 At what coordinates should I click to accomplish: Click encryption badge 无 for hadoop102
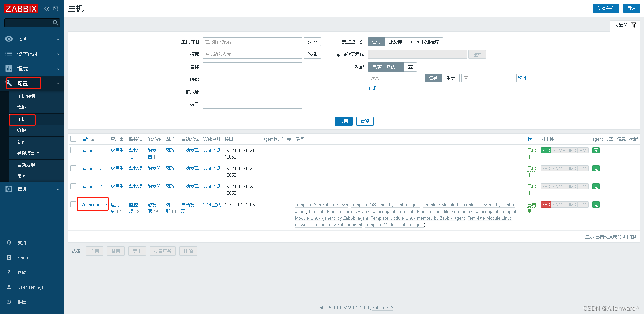[596, 150]
